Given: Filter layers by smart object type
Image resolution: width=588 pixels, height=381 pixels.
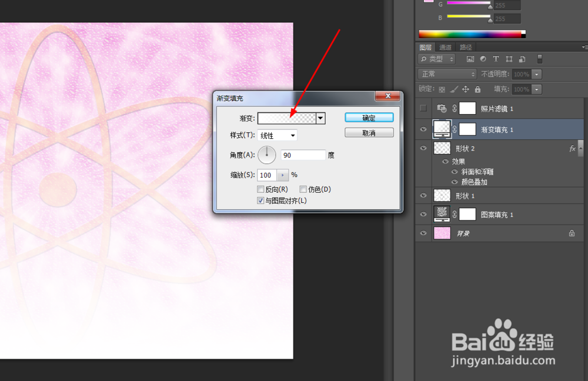Looking at the screenshot, I should (x=522, y=59).
